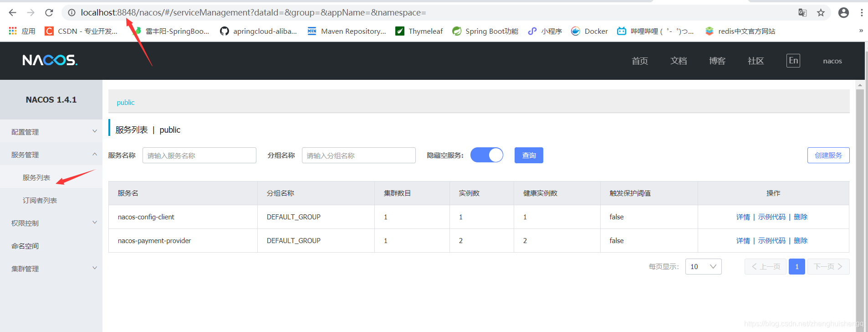Click the 创建服务 button

click(x=828, y=155)
